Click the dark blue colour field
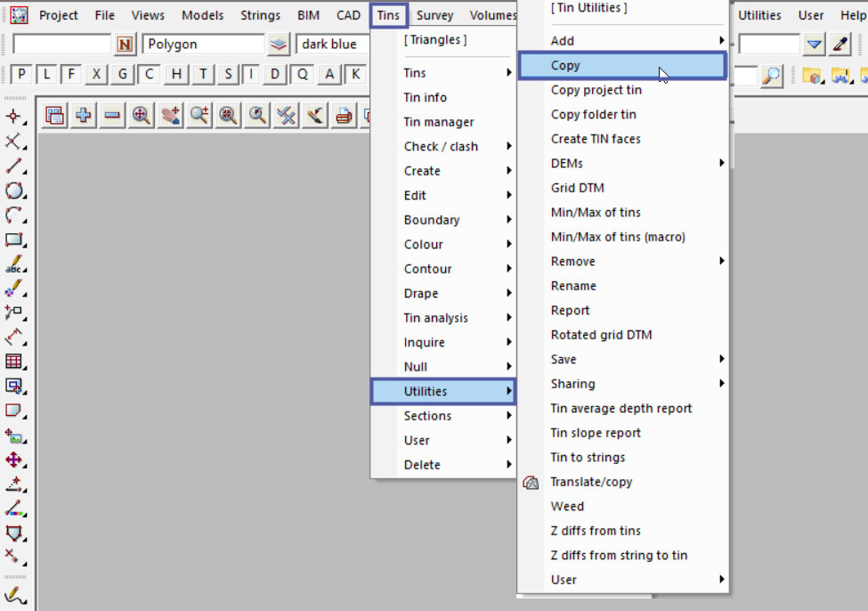Viewport: 868px width, 611px height. pos(333,44)
